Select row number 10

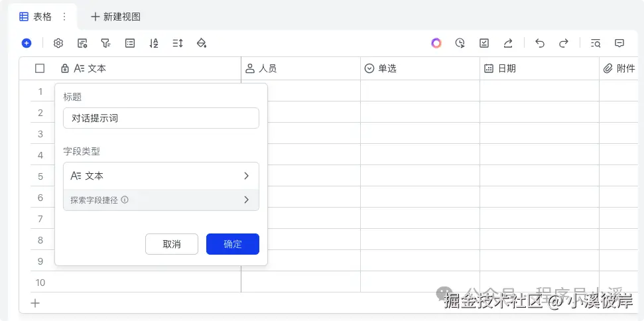[x=40, y=283]
